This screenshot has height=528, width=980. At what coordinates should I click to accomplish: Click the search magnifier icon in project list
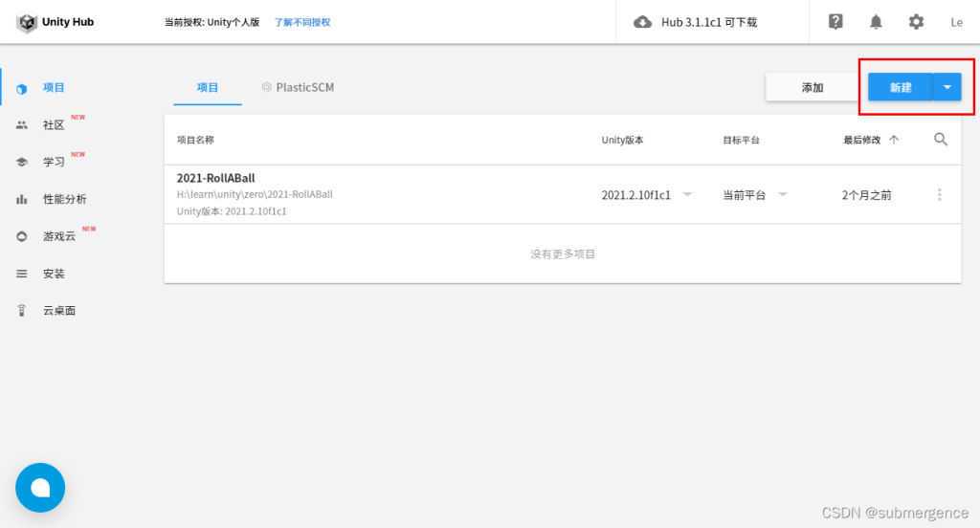pos(940,140)
